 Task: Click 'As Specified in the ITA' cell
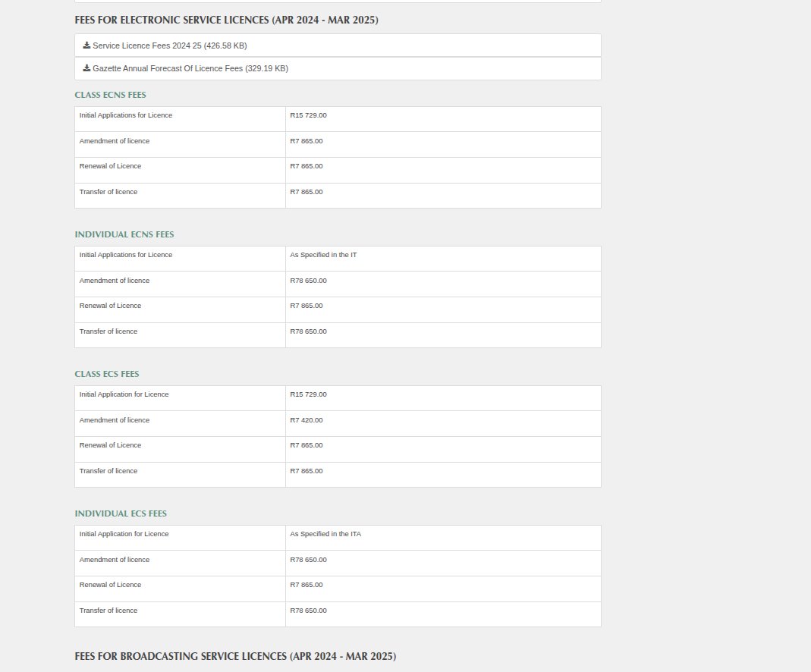[x=325, y=534]
